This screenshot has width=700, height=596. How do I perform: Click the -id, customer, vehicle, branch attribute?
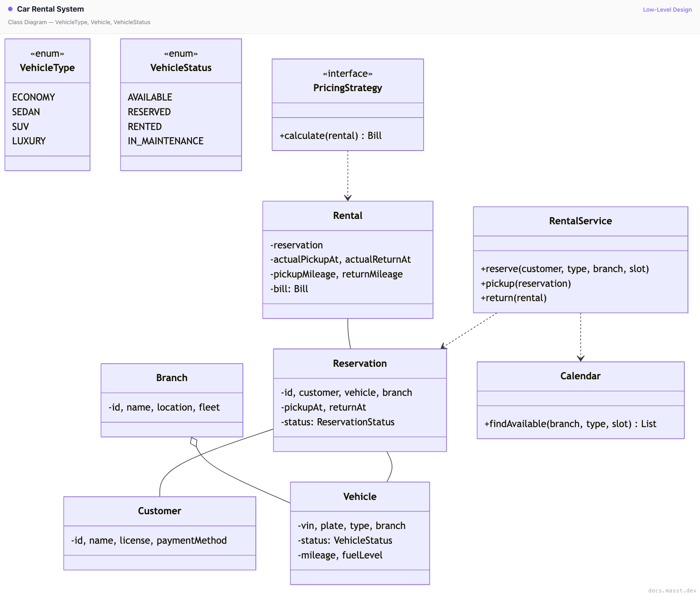click(346, 393)
